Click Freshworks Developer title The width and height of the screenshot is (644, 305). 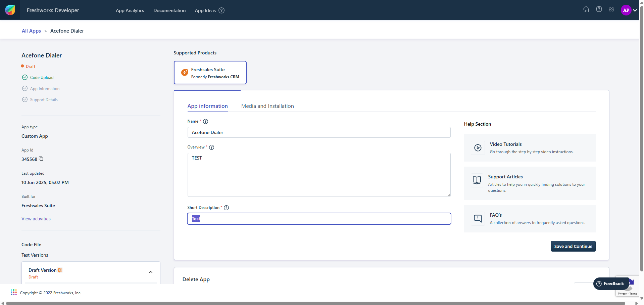(53, 10)
